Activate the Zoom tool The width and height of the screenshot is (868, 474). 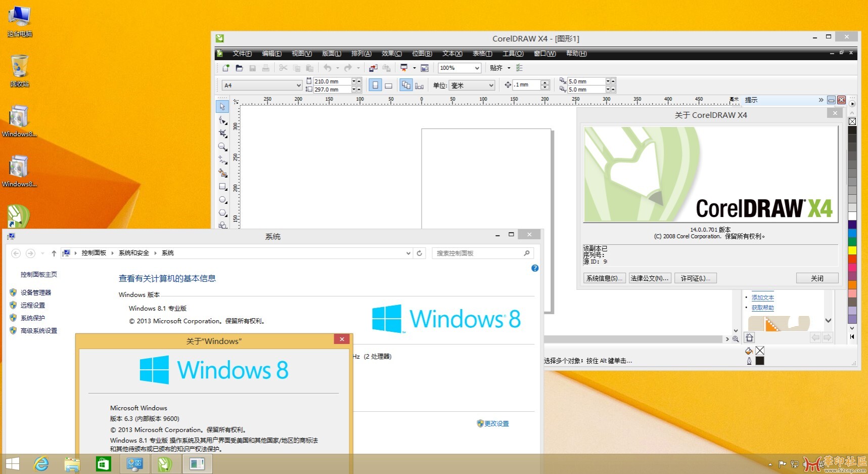point(223,147)
